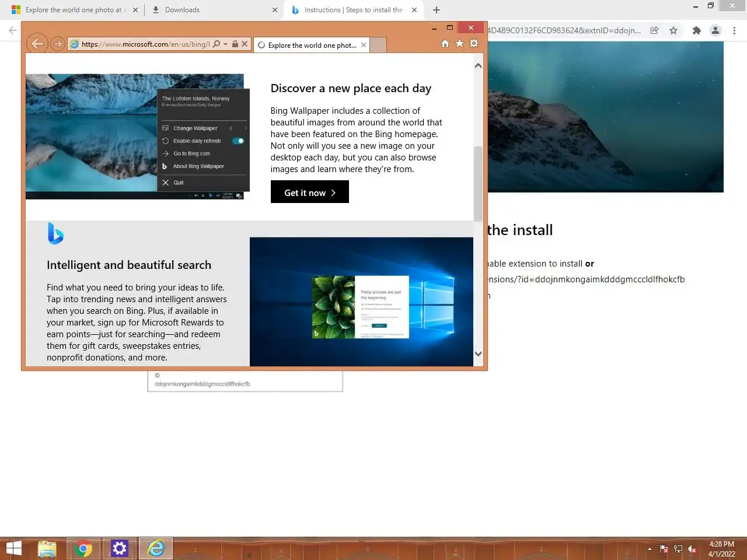747x560 pixels.
Task: Click the IE vertical scrollbar thumb
Action: click(478, 184)
